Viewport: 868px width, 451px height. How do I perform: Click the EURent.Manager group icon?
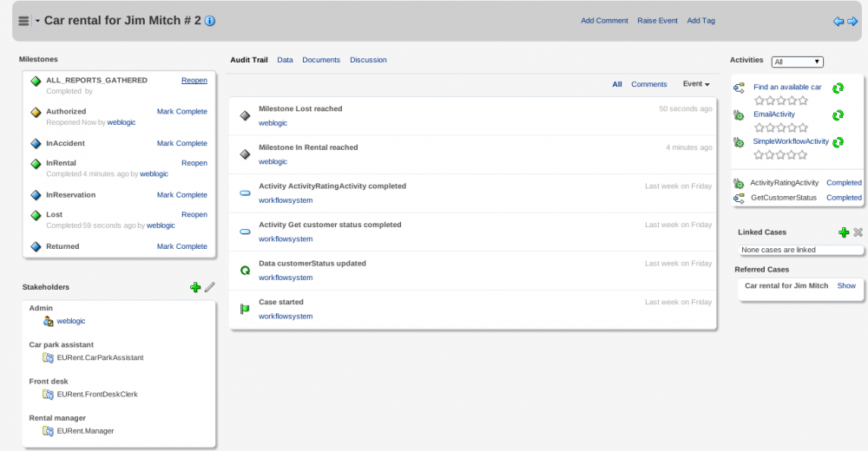48,430
